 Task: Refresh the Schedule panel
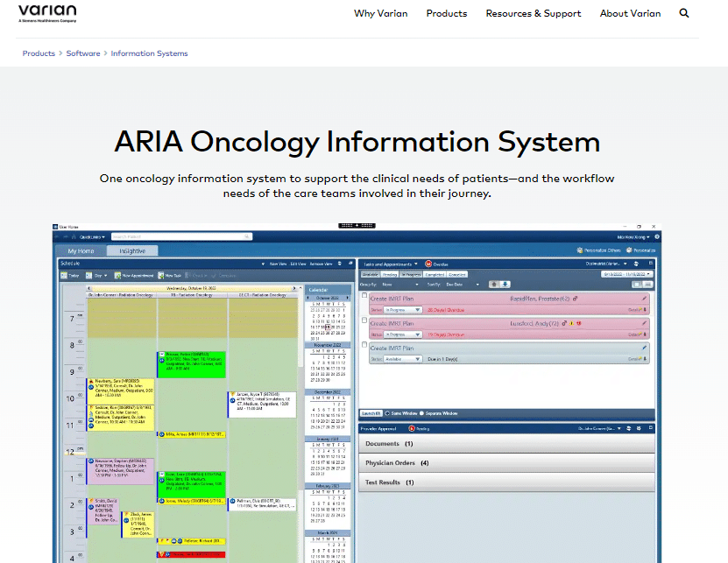340,264
